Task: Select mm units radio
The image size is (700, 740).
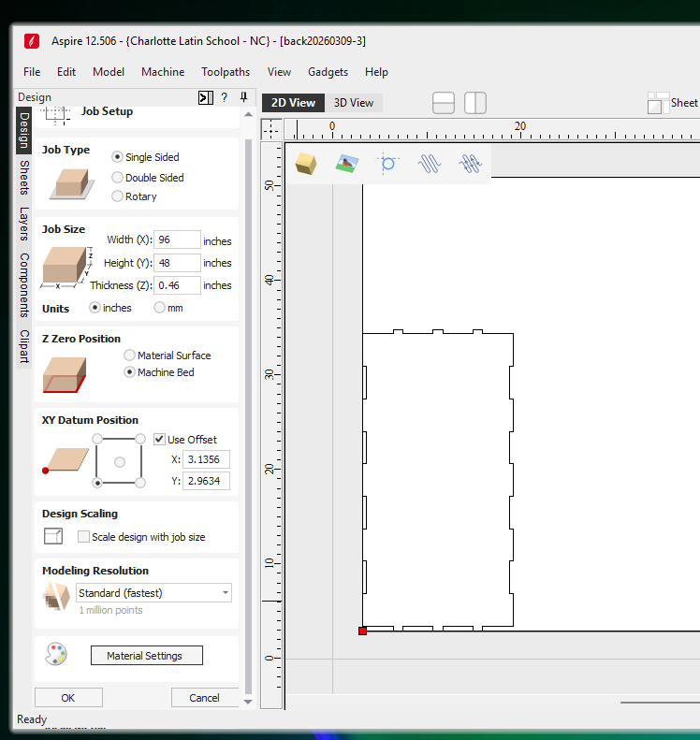Action: coord(159,308)
